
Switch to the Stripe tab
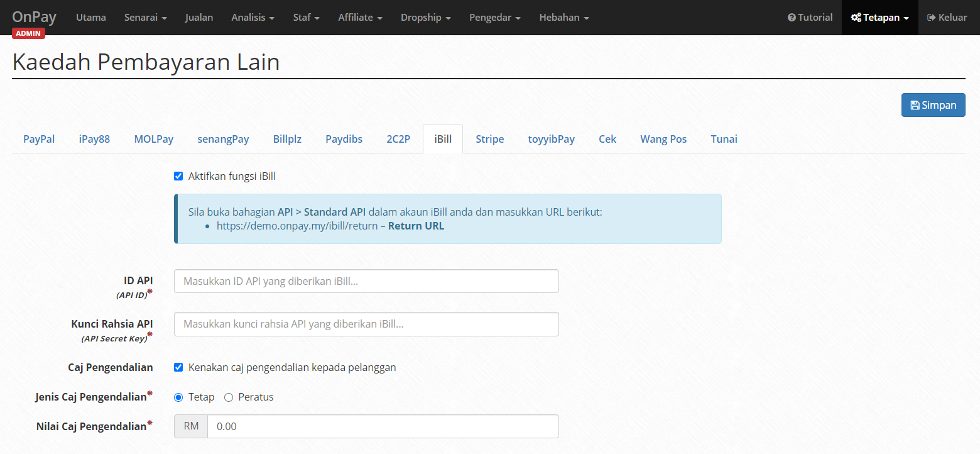click(x=489, y=138)
